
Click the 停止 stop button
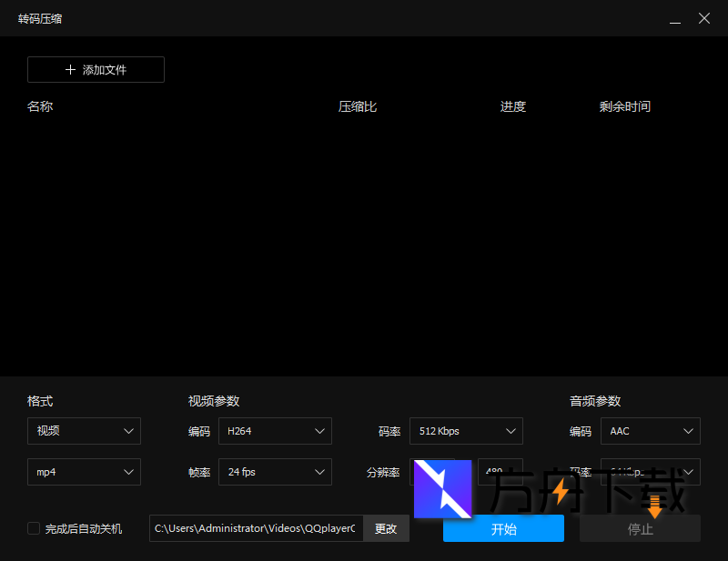tap(640, 528)
